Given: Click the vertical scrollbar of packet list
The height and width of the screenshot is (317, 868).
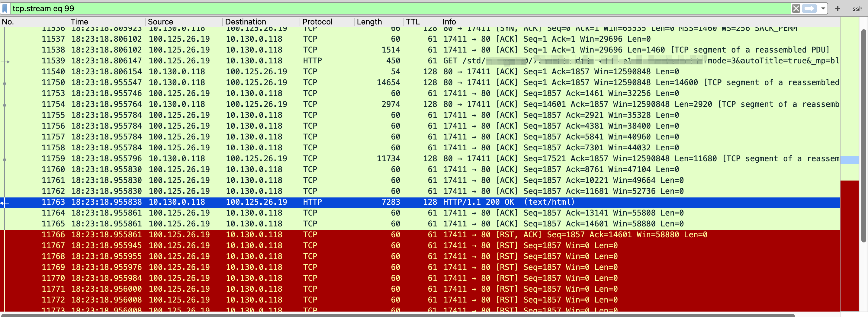Looking at the screenshot, I should [863, 135].
